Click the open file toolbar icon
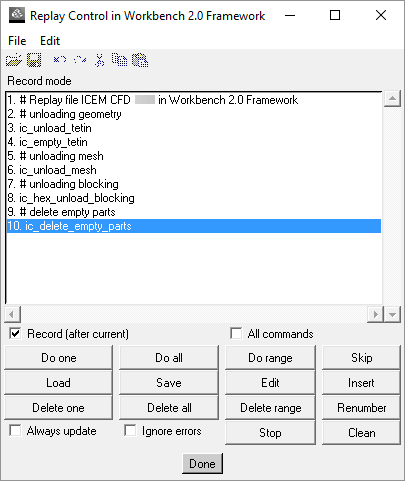405x481 pixels. [14, 60]
